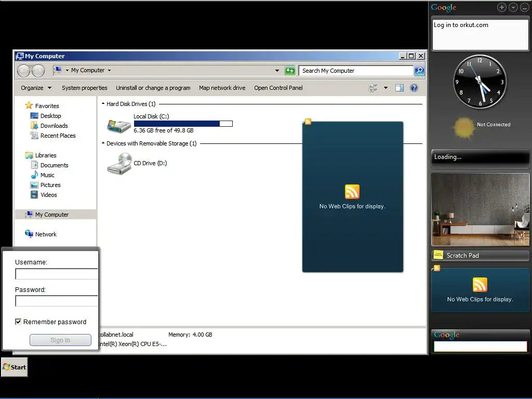Viewport: 532px width, 399px height.
Task: Click the Password input field
Action: click(56, 301)
